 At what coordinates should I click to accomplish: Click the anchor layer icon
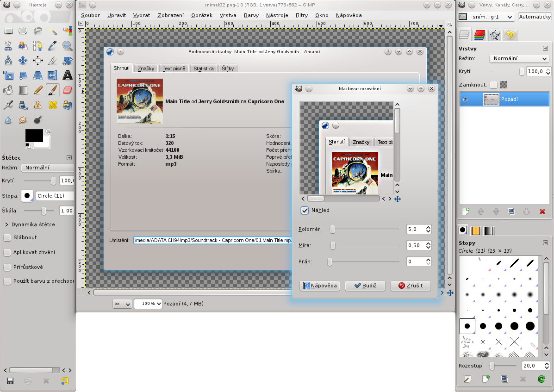pos(526,212)
